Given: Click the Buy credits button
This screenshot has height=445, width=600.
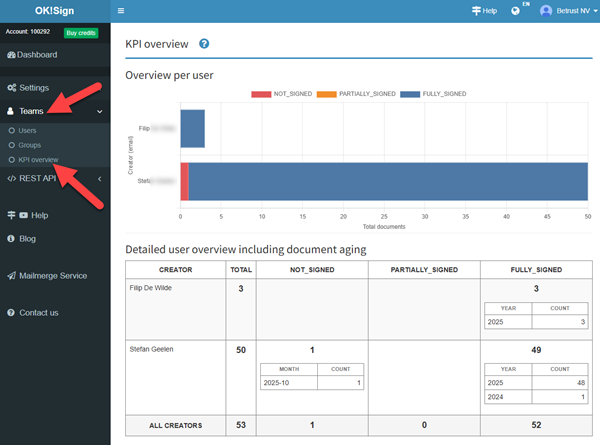Looking at the screenshot, I should [82, 33].
